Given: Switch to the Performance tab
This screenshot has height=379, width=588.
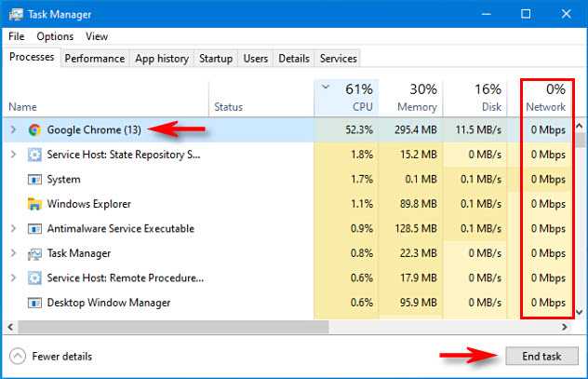Looking at the screenshot, I should pyautogui.click(x=95, y=59).
